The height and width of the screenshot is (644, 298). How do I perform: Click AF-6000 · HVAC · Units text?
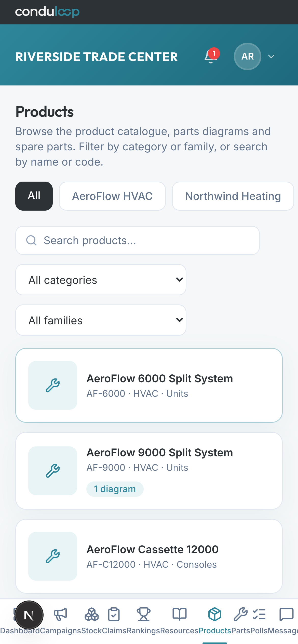[x=137, y=393]
